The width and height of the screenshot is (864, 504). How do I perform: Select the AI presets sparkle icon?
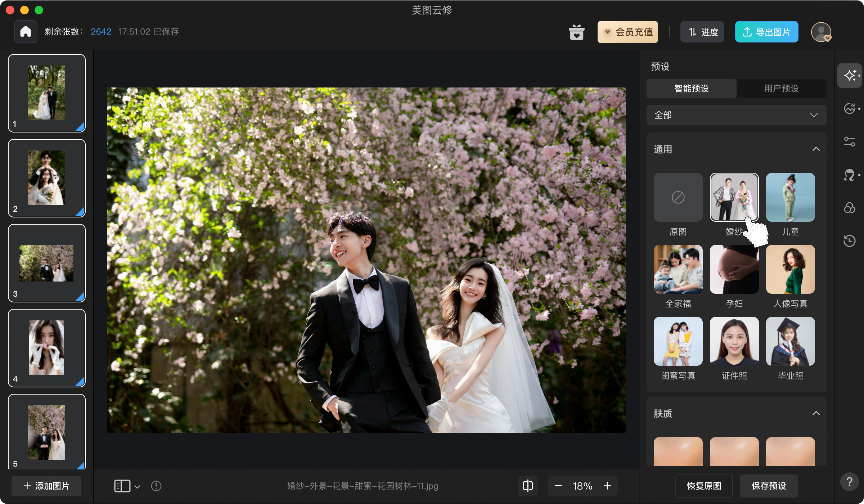pos(850,76)
